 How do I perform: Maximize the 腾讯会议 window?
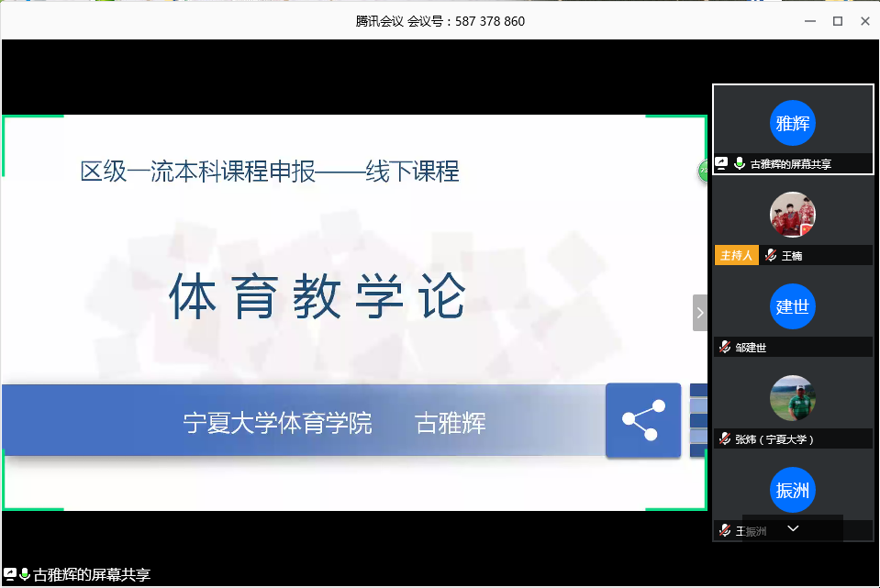(837, 21)
